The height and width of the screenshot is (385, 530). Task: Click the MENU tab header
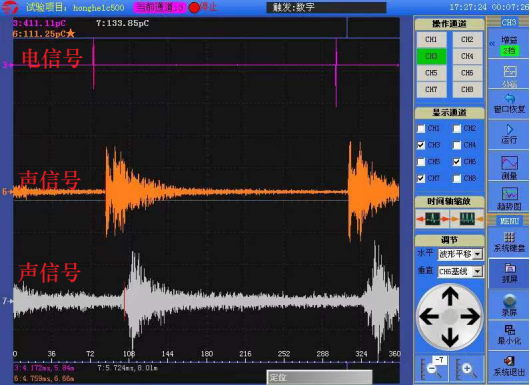(509, 221)
